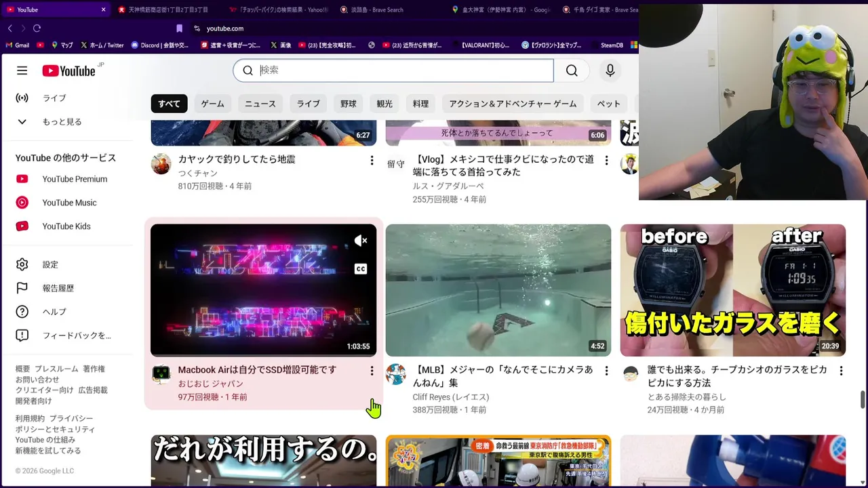This screenshot has height=488, width=868.
Task: Select the 料理 filter chip
Action: pos(420,104)
